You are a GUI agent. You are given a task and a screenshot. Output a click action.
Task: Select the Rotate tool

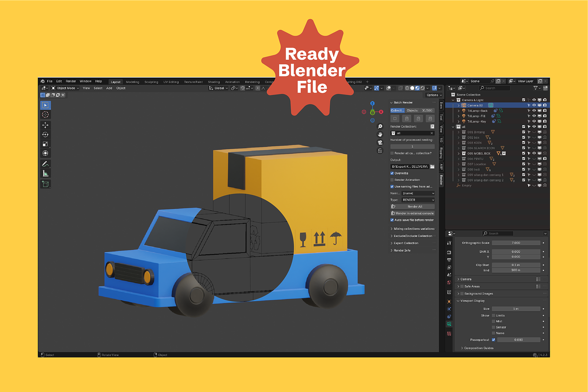pos(45,134)
